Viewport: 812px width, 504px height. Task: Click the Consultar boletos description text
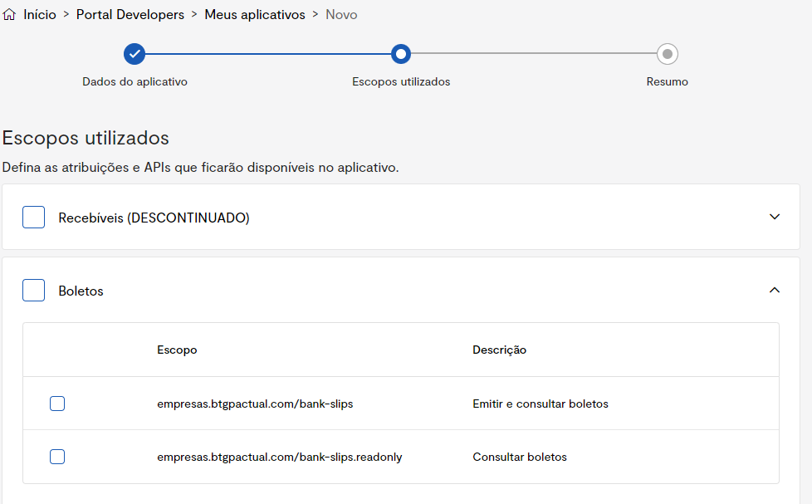click(520, 457)
